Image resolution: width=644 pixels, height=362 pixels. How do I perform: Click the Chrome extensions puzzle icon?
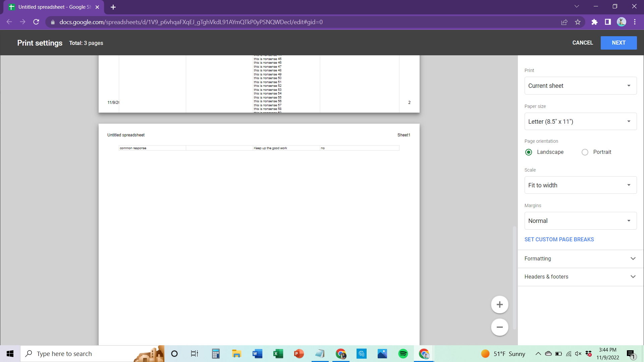click(595, 22)
